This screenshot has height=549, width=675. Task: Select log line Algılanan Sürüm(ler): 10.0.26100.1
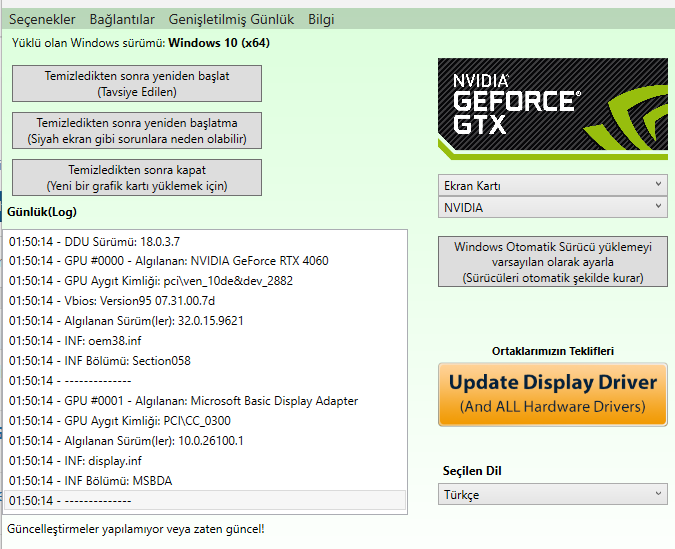coord(204,441)
